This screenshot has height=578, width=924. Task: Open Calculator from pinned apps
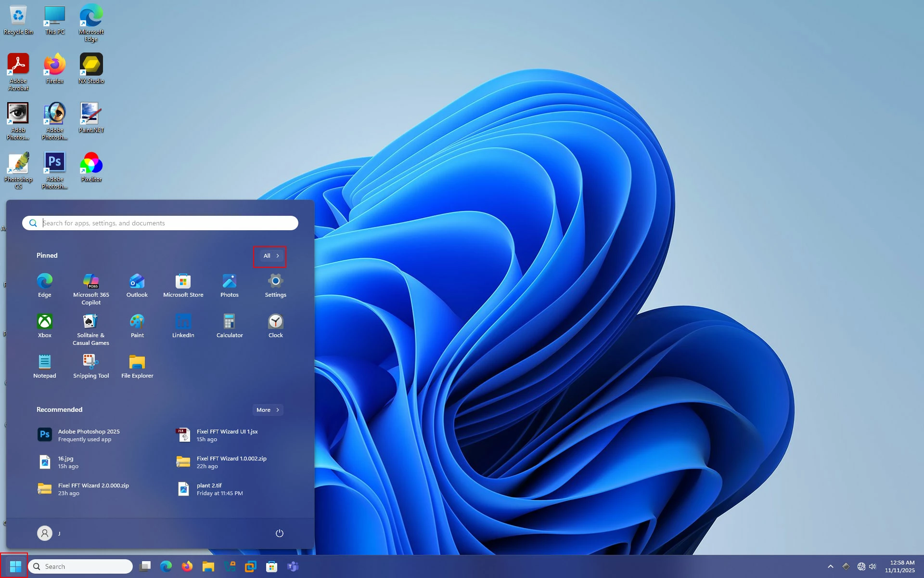point(229,326)
